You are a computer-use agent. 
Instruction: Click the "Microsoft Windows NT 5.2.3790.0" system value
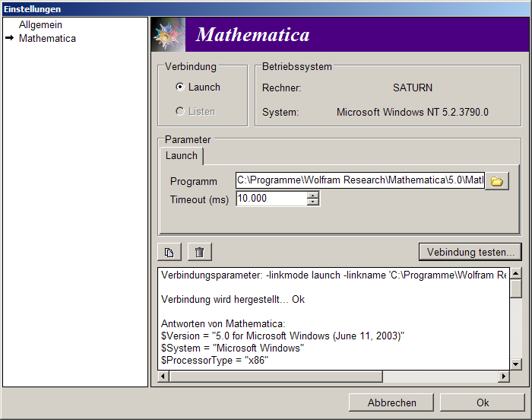click(413, 112)
